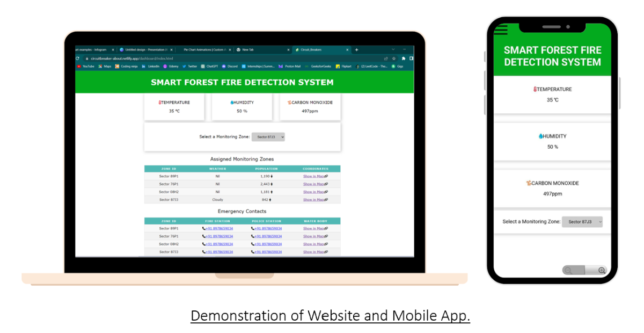Call Sector 89P1 police station number
Viewport: 644px width, 333px height.
[x=267, y=228]
